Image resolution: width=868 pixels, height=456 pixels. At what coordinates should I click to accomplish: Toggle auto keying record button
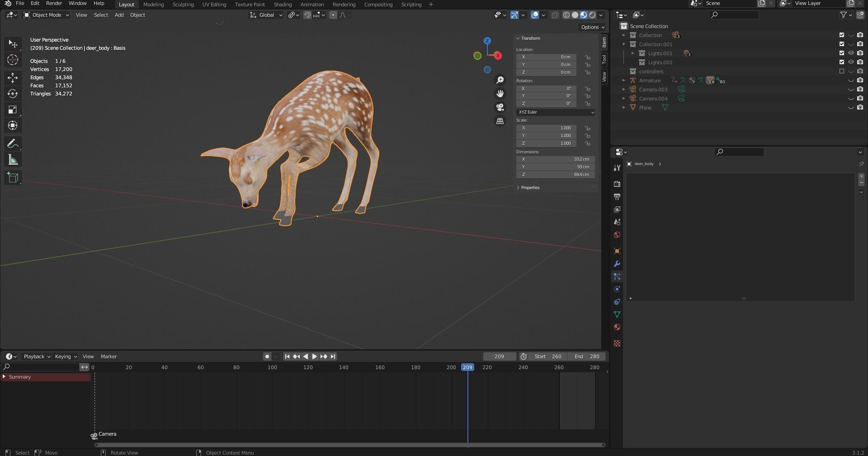[x=267, y=356]
